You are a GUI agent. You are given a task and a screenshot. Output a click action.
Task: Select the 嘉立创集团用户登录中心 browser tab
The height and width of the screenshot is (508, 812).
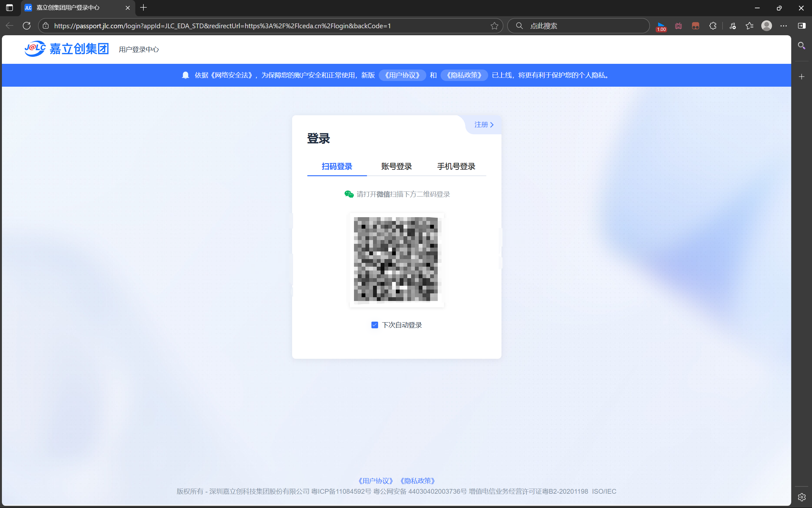[78, 8]
